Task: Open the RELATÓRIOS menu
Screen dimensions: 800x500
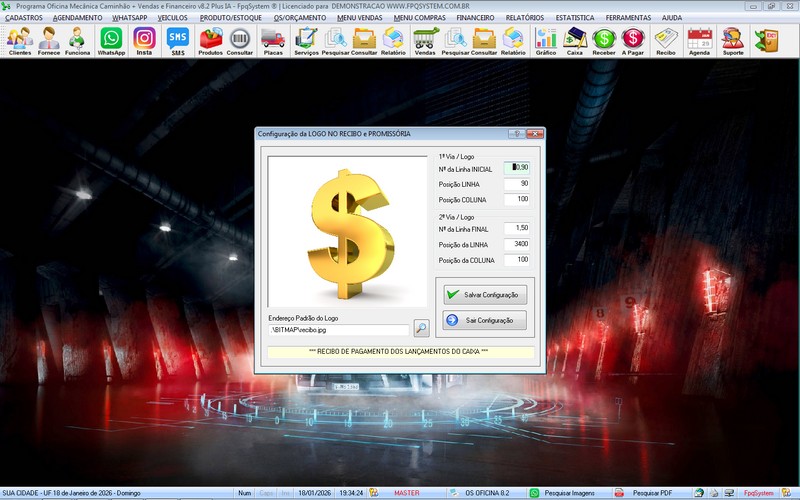Action: tap(525, 18)
